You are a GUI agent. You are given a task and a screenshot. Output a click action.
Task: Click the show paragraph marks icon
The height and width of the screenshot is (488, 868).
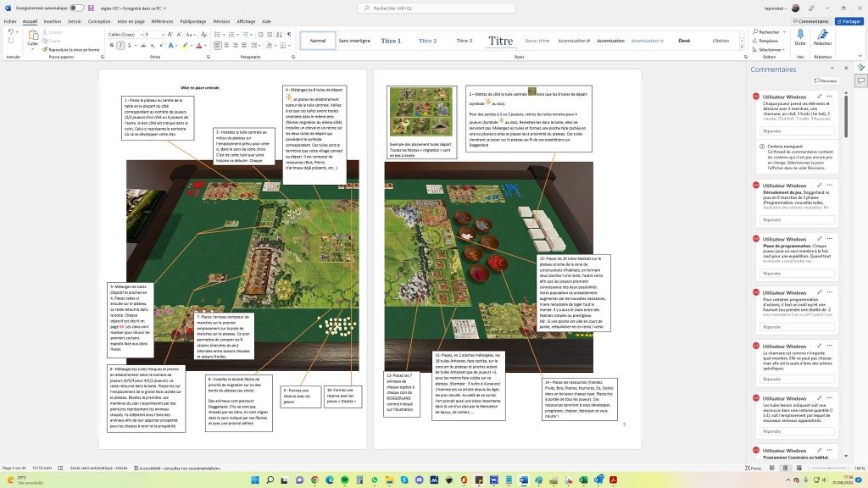tap(289, 35)
